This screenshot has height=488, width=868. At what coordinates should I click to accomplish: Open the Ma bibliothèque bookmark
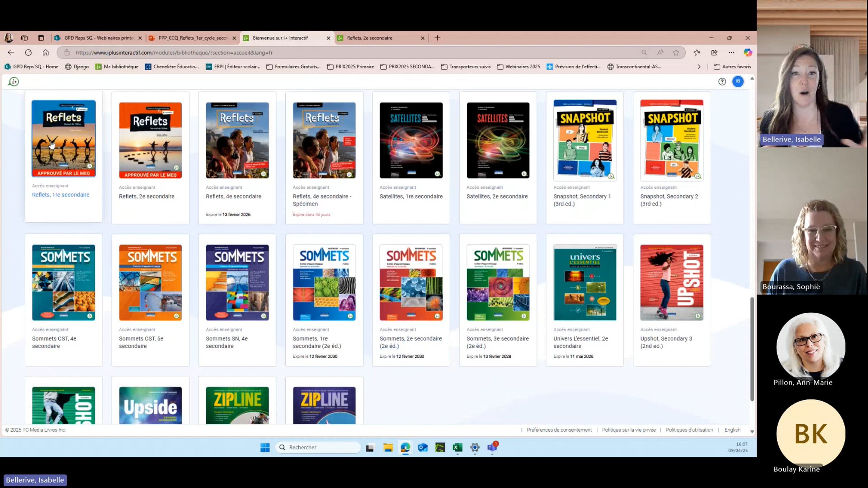[x=117, y=67]
